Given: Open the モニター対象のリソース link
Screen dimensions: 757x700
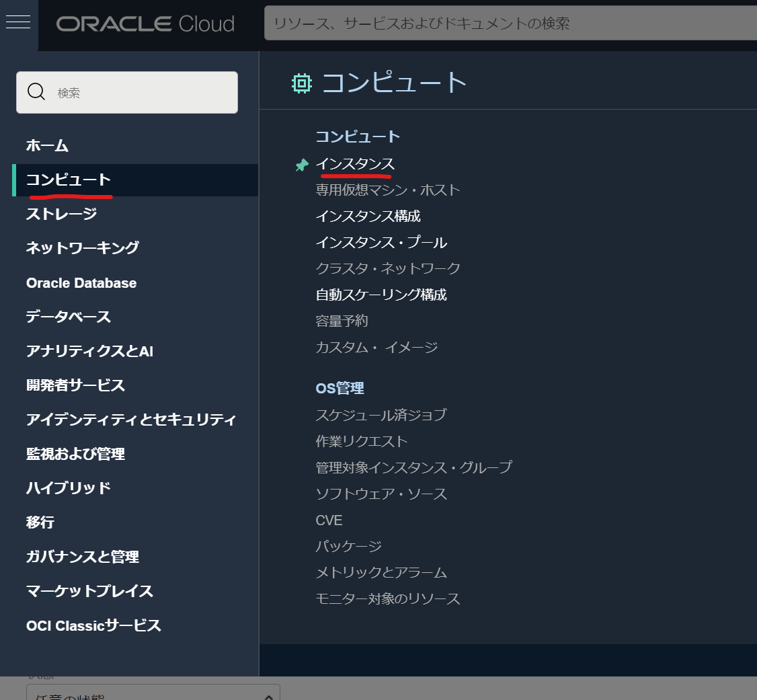Looking at the screenshot, I should click(x=388, y=598).
